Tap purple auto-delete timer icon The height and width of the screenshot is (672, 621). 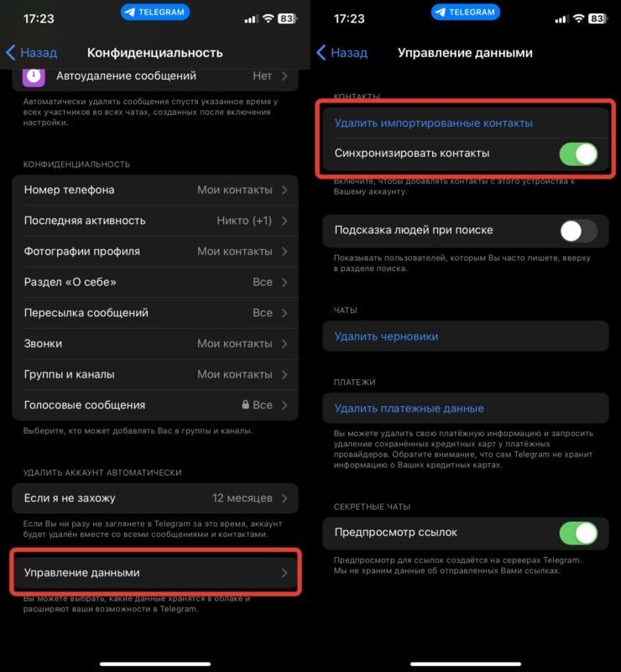34,76
